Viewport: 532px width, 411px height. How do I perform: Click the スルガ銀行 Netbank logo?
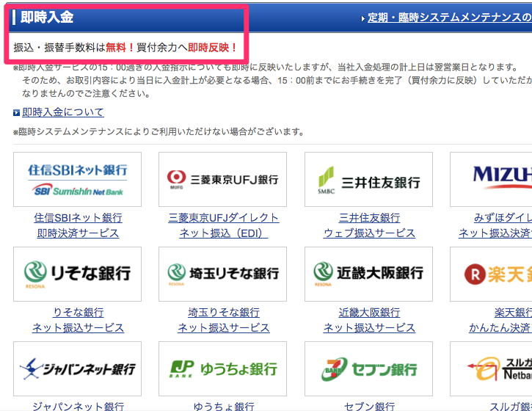pos(491,368)
